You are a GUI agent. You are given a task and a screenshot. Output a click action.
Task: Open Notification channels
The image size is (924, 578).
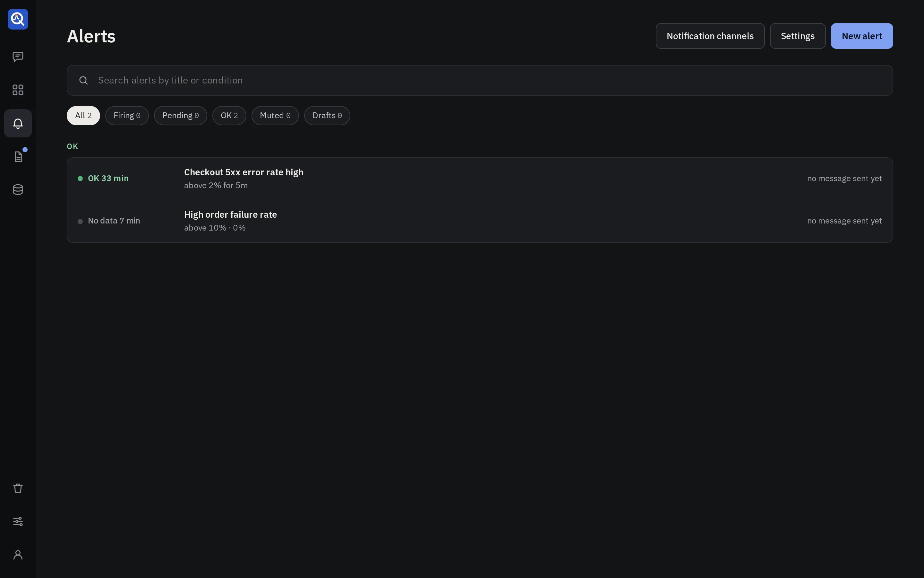tap(710, 36)
